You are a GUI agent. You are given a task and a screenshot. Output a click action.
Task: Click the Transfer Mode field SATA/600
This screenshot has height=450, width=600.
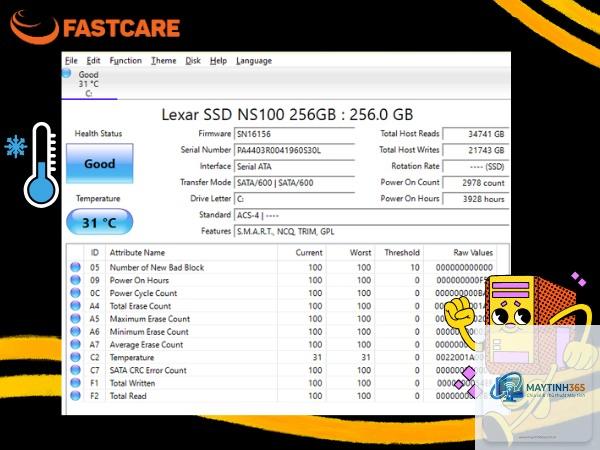pos(294,183)
